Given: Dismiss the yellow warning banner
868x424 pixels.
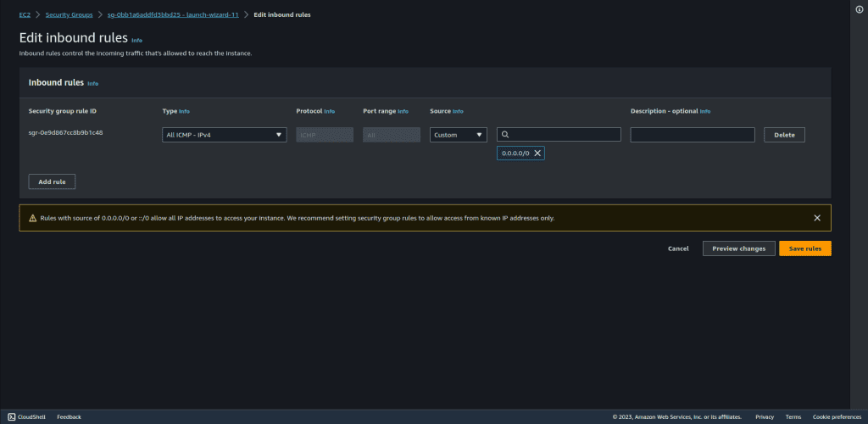Looking at the screenshot, I should 817,218.
